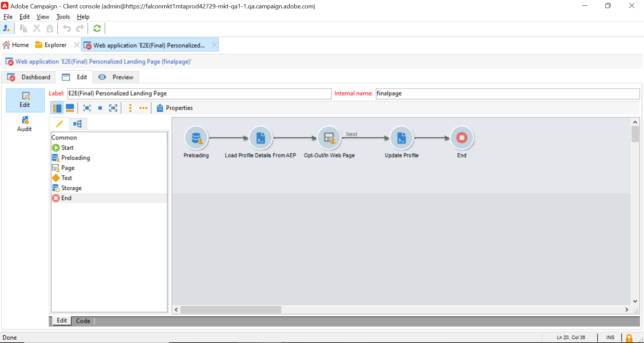Close the Explorer tab
This screenshot has width=644, height=343.
(76, 45)
